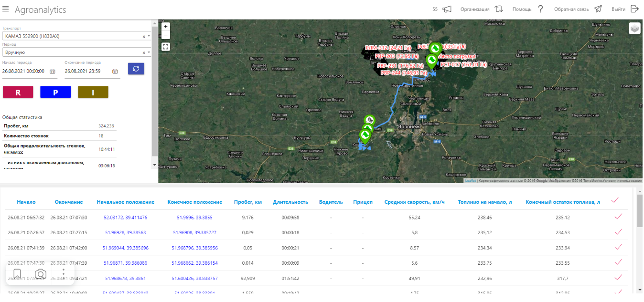Zoom in on the map

[166, 27]
